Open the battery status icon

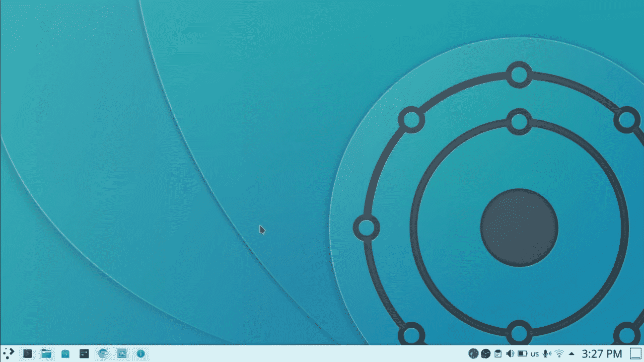coord(522,354)
